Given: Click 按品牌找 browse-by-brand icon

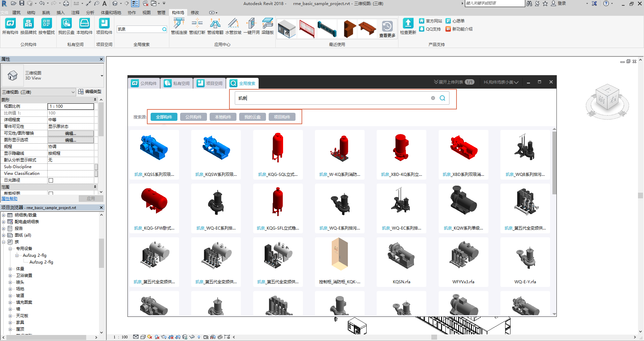Looking at the screenshot, I should (x=29, y=26).
